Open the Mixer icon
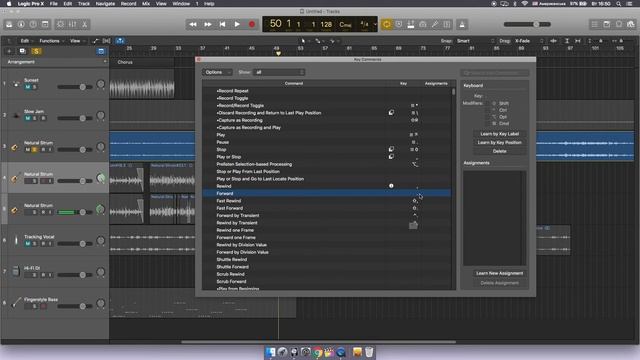Image resolution: width=640 pixels, height=360 pixels. tap(72, 24)
